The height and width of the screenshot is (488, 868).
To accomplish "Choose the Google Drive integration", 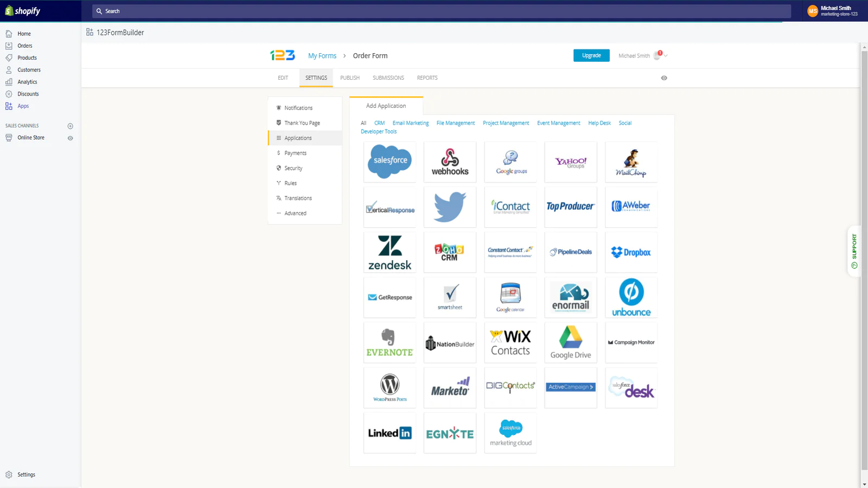I will 571,343.
